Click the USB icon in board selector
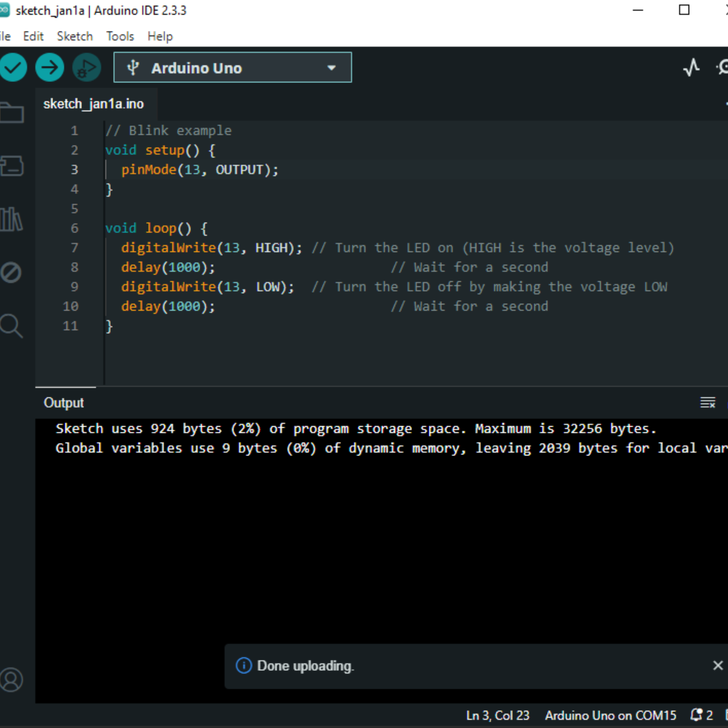The height and width of the screenshot is (728, 728). 132,68
